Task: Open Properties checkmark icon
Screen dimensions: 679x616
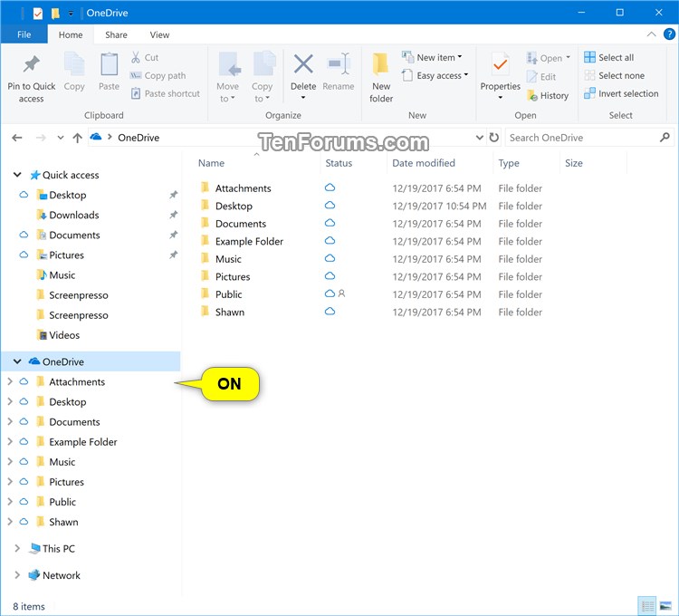Action: [500, 65]
